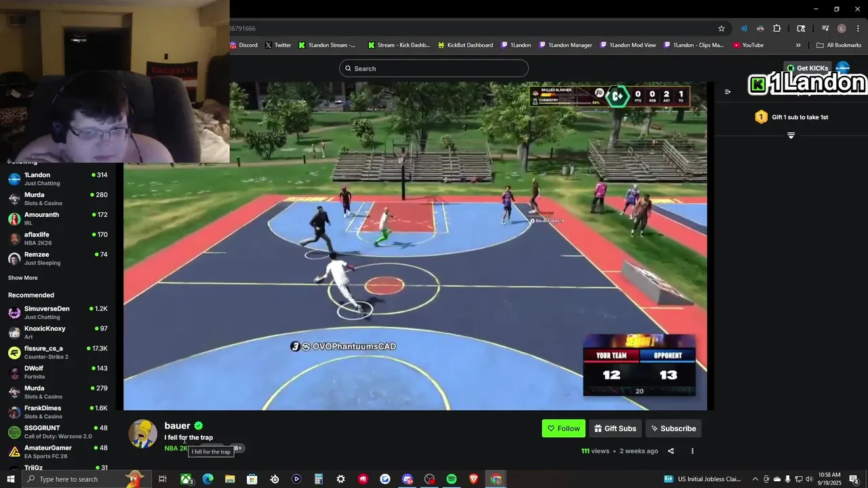The image size is (868, 488).
Task: Open the clip's more options menu
Action: pyautogui.click(x=692, y=451)
